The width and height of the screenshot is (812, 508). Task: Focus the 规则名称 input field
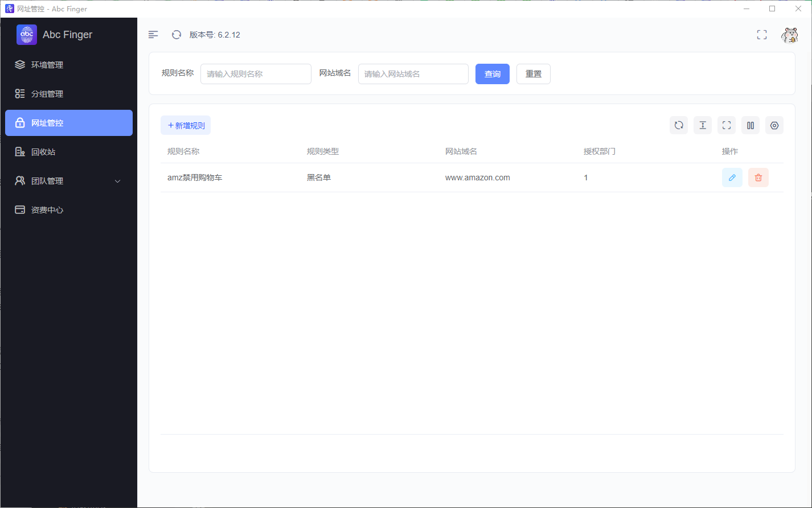pyautogui.click(x=256, y=74)
